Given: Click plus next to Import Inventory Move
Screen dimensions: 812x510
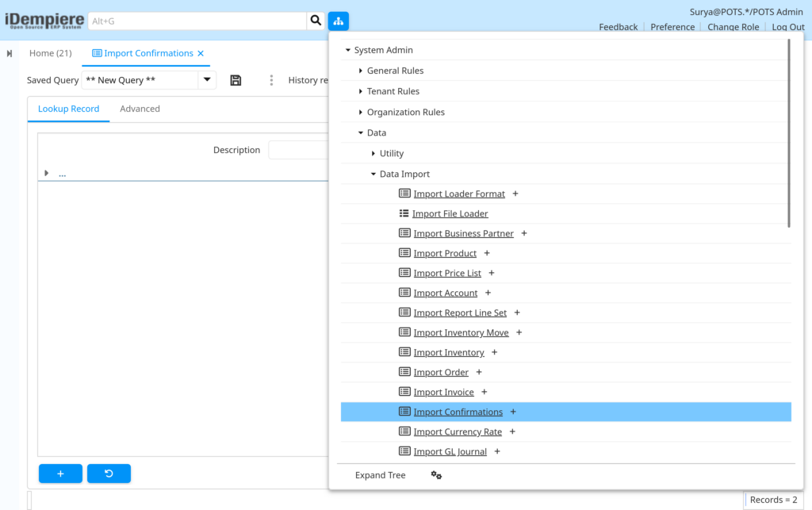Looking at the screenshot, I should pyautogui.click(x=519, y=332).
